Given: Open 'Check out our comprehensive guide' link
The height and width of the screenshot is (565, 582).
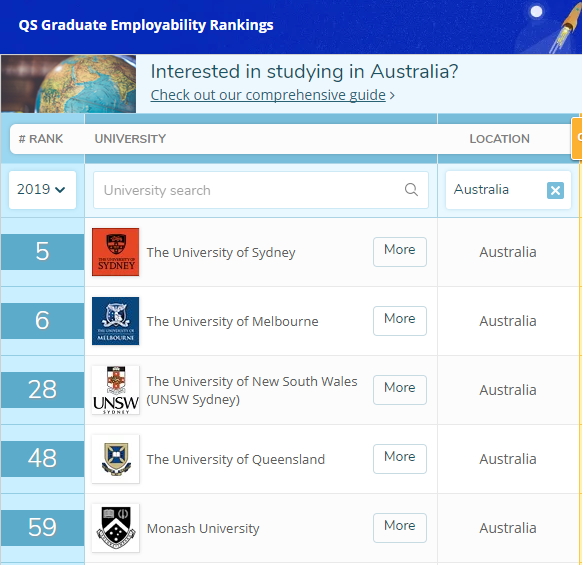Looking at the screenshot, I should (x=268, y=95).
